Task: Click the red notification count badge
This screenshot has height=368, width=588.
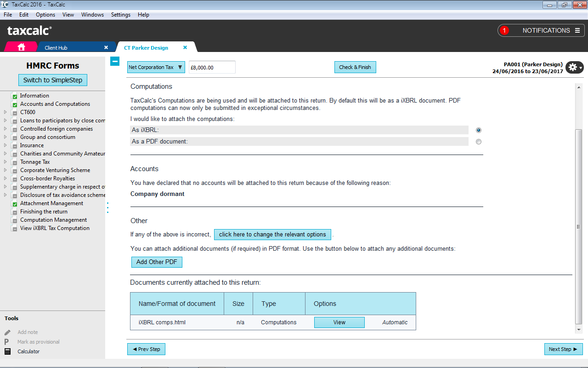Action: pyautogui.click(x=504, y=30)
